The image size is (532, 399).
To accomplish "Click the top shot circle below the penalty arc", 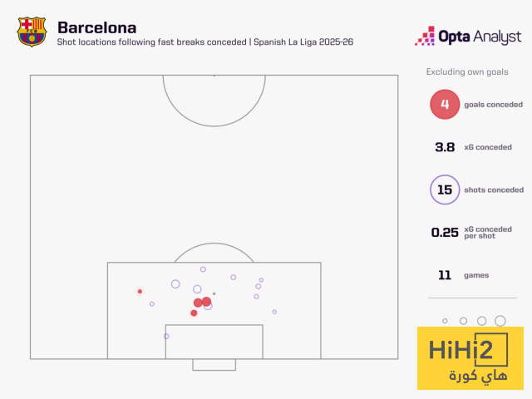I will pyautogui.click(x=203, y=269).
